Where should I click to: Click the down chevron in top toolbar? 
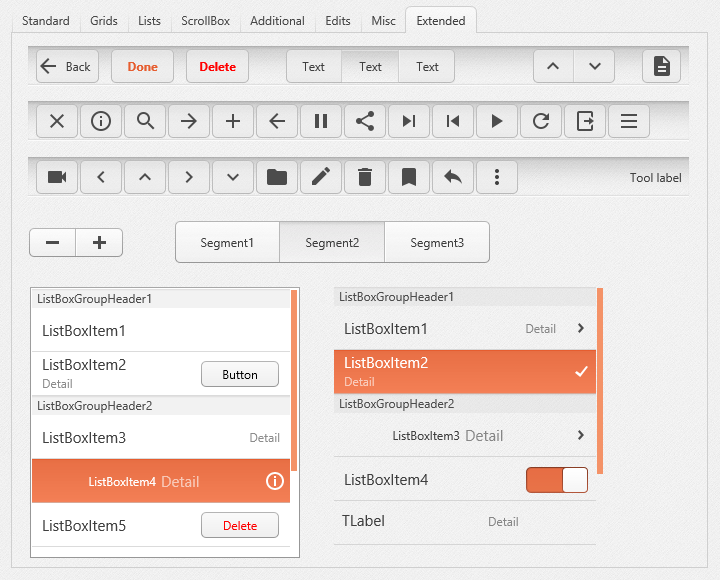click(x=595, y=67)
